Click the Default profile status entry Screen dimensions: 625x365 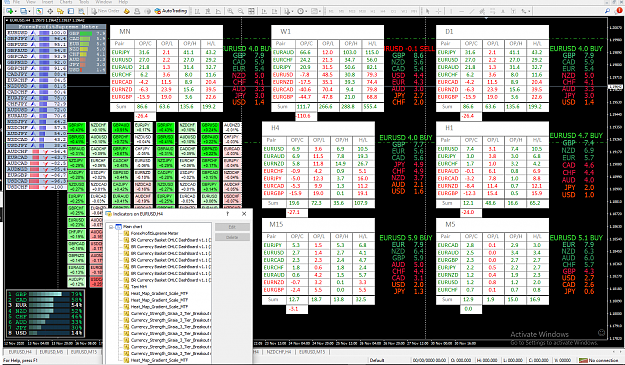(x=377, y=360)
